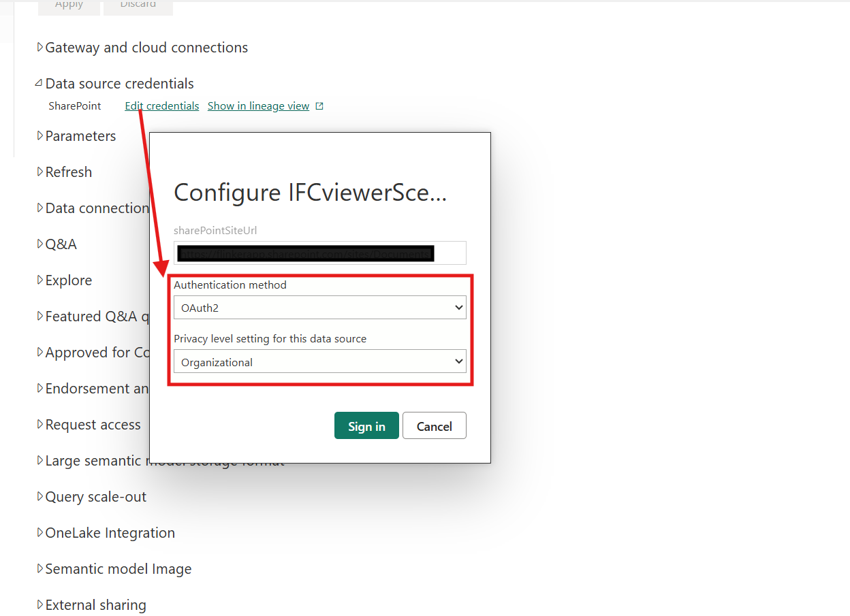Click the Discard button
This screenshot has height=616, width=850.
pos(138,5)
